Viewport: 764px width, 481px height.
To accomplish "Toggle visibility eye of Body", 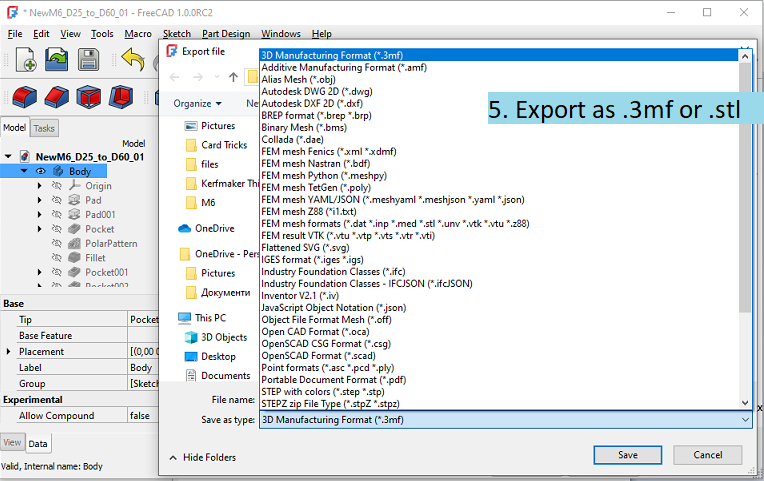I will [40, 171].
